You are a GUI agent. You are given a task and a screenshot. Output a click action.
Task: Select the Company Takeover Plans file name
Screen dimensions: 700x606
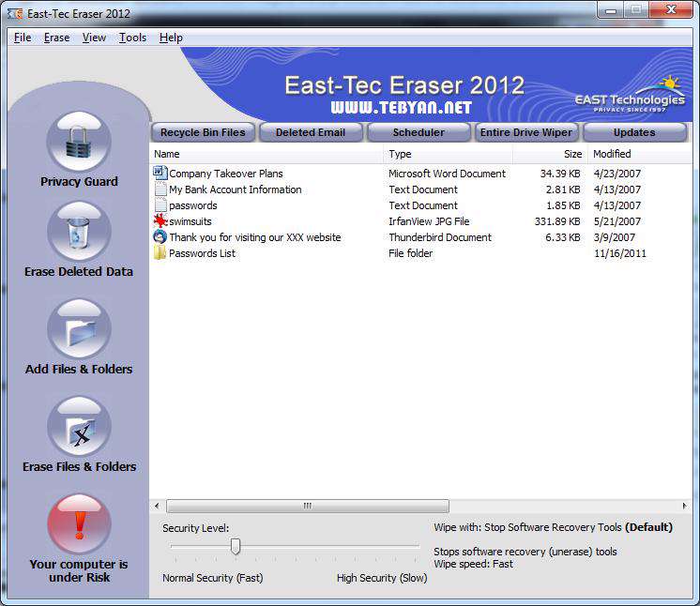click(x=226, y=174)
